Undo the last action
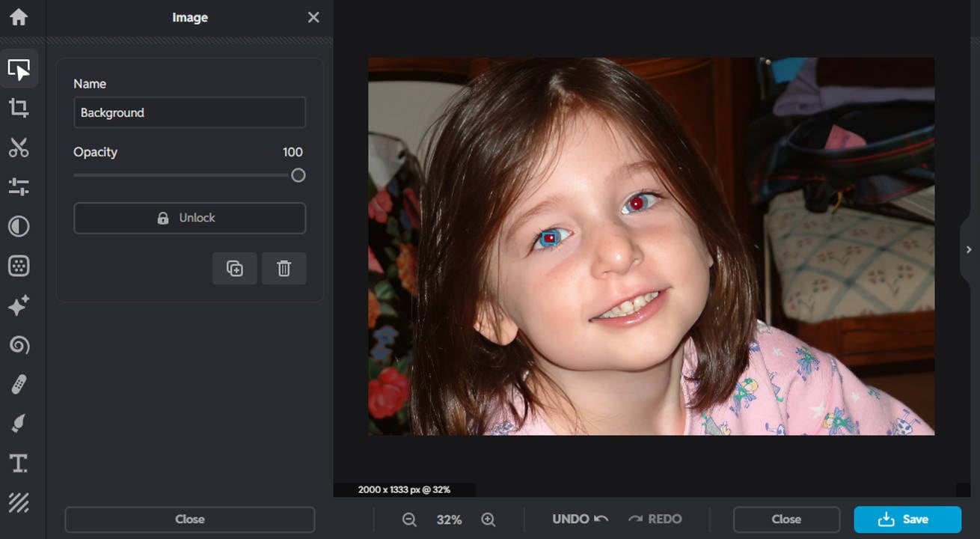The height and width of the screenshot is (539, 980). (x=581, y=519)
